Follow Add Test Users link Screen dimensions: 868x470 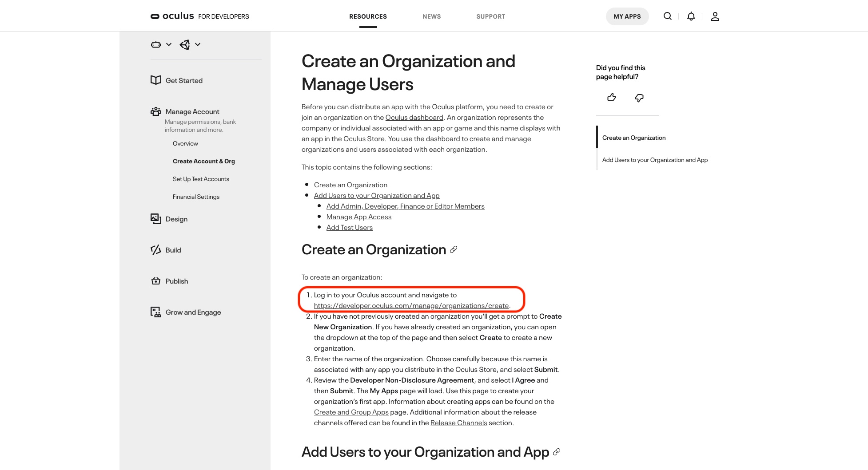point(350,227)
